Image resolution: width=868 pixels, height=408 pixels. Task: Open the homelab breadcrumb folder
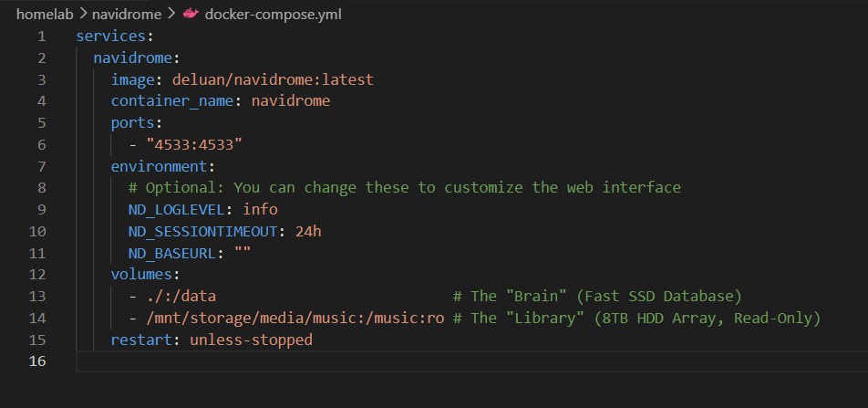pyautogui.click(x=45, y=14)
